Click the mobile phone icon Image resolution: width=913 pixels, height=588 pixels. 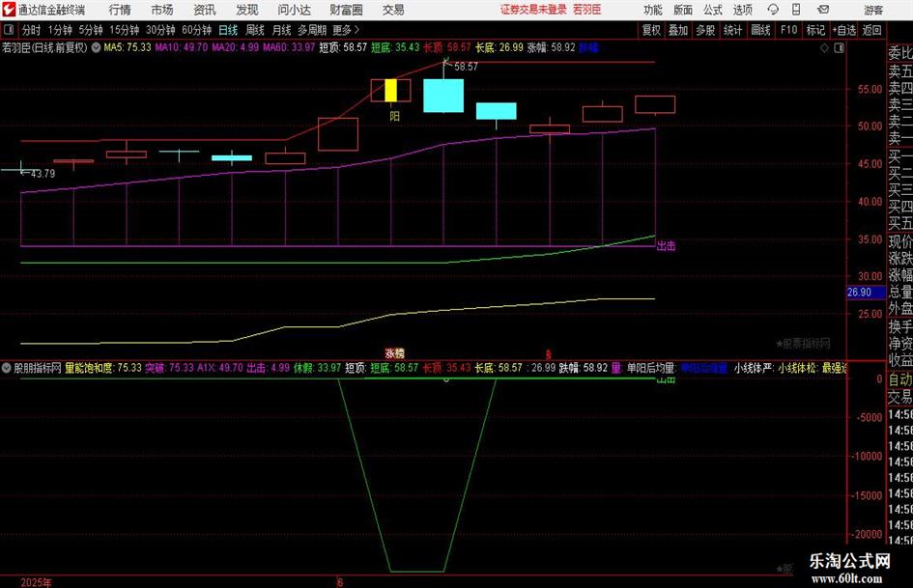(796, 10)
